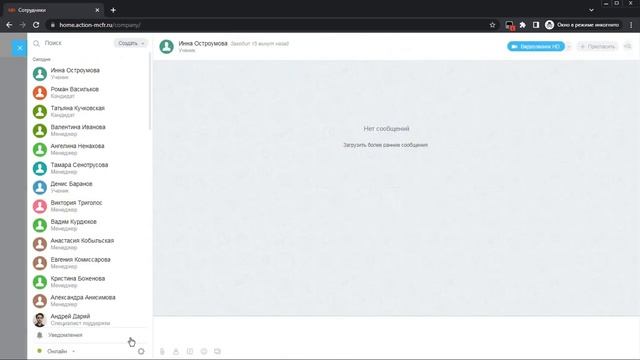Toggle browser side panel icon
The height and width of the screenshot is (360, 640).
536,25
